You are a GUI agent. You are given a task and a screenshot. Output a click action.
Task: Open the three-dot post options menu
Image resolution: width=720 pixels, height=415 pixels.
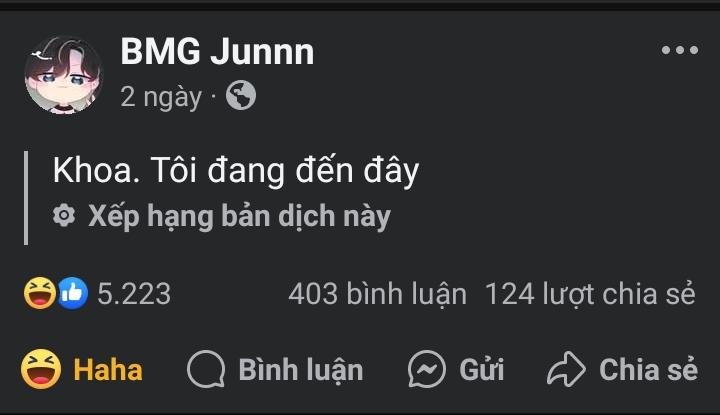pyautogui.click(x=680, y=50)
